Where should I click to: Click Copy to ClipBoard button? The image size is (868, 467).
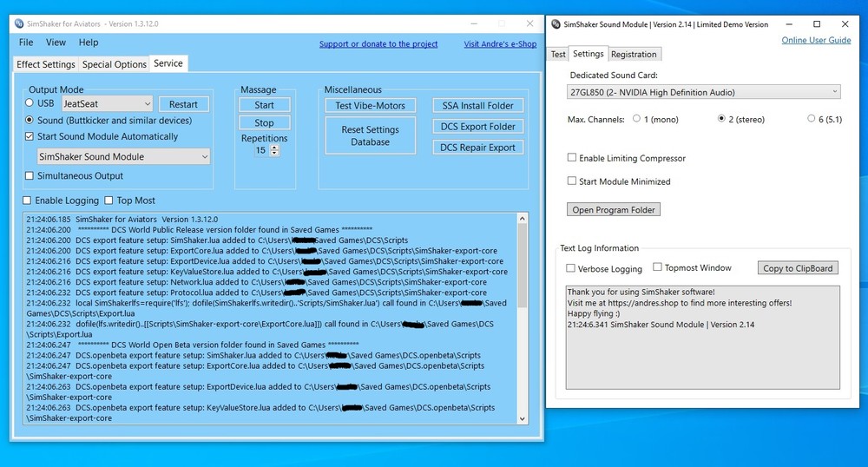pos(798,268)
